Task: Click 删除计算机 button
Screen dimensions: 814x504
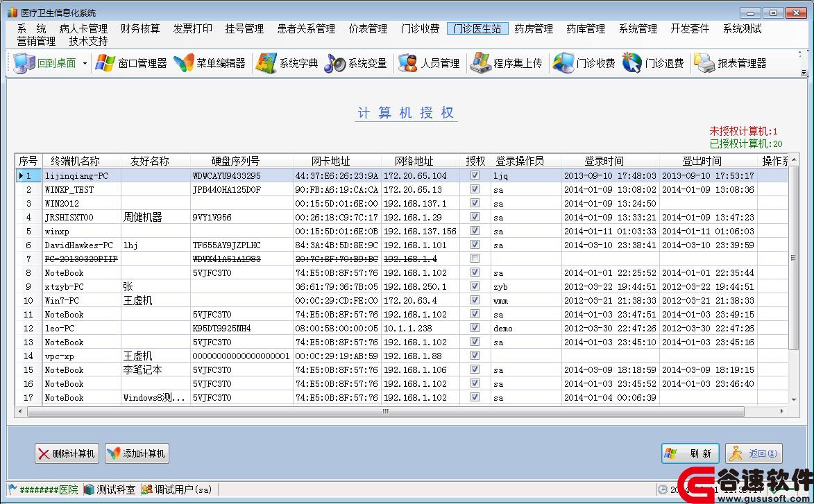Action: 67,453
